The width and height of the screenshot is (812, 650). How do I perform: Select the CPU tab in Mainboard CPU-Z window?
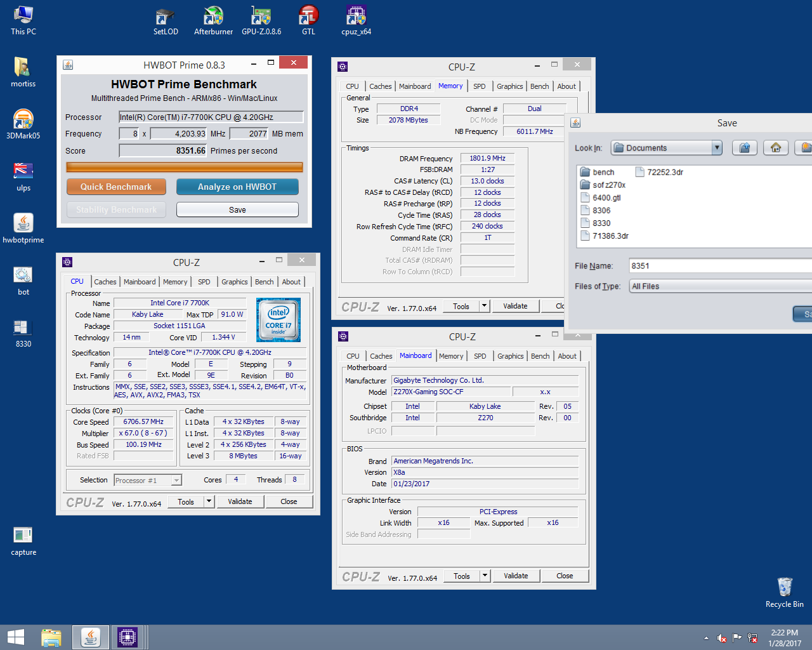pos(353,356)
